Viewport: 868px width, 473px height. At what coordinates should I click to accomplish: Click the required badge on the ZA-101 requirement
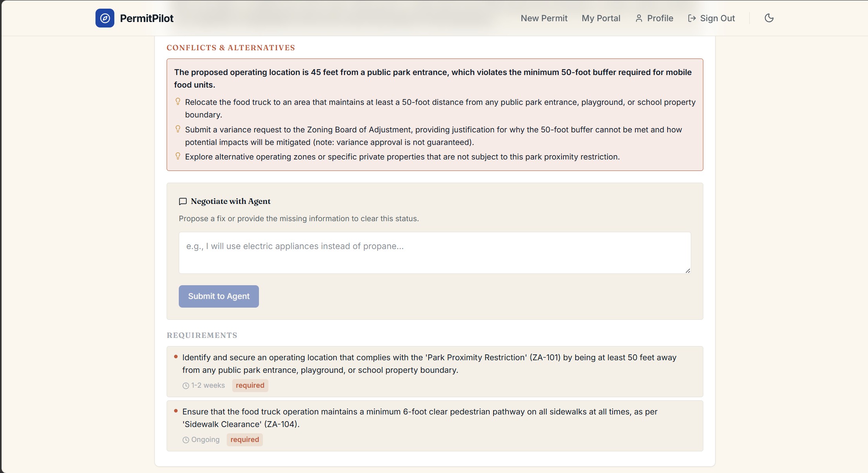tap(250, 385)
